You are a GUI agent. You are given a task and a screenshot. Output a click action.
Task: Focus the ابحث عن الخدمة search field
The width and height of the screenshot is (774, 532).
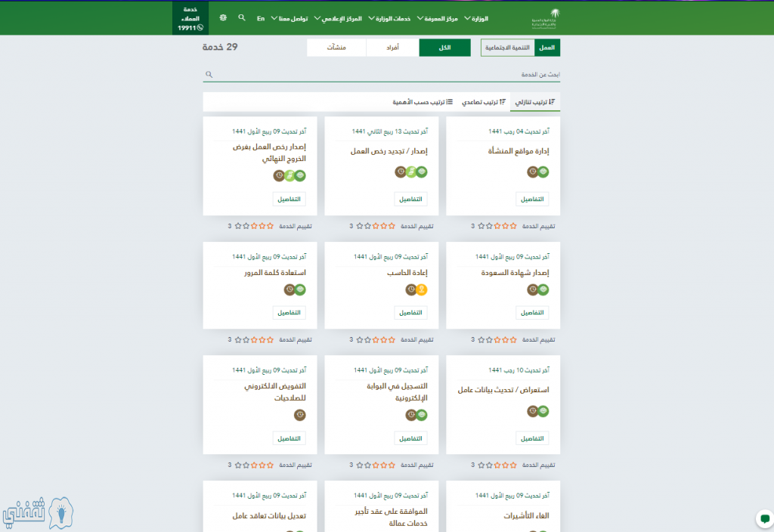tap(382, 75)
